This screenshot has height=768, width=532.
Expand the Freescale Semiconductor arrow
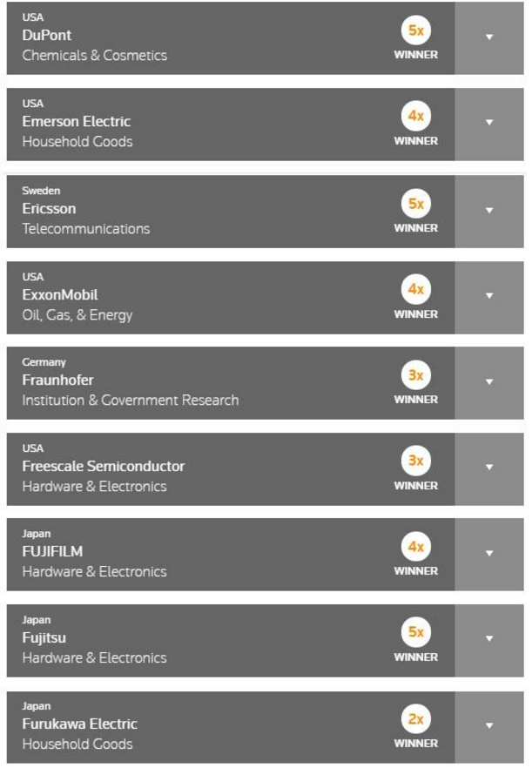488,468
